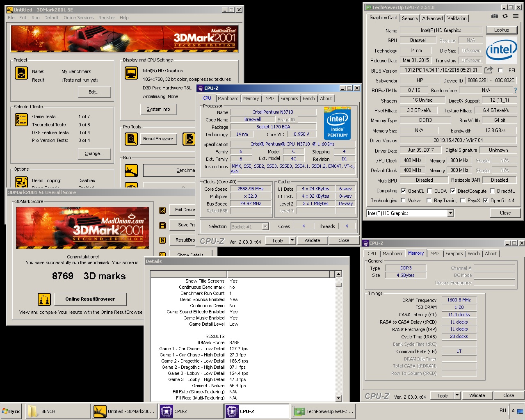
Task: Toggle the CUDA checkbox
Action: [429, 191]
